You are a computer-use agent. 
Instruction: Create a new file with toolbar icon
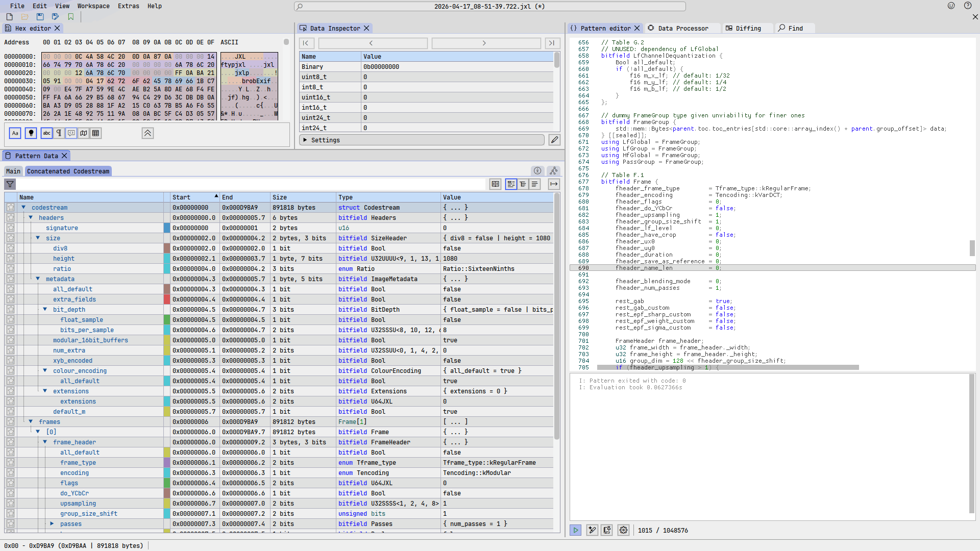tap(9, 17)
